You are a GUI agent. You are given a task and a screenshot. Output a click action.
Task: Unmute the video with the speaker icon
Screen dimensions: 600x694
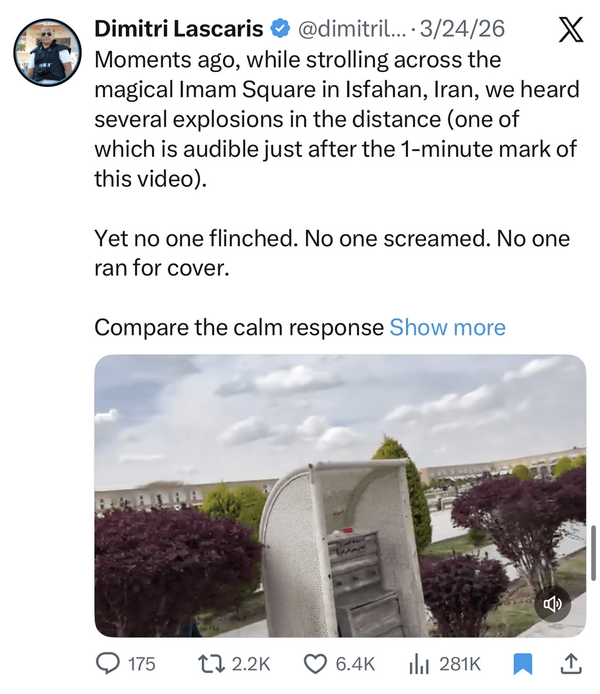[x=553, y=604]
